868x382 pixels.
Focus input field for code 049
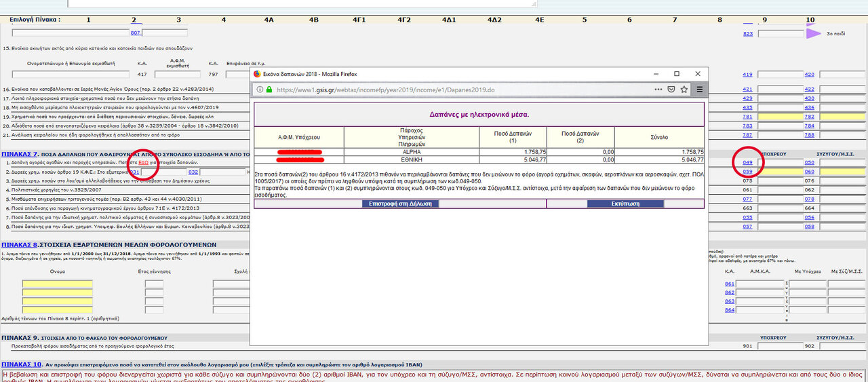pyautogui.click(x=779, y=163)
